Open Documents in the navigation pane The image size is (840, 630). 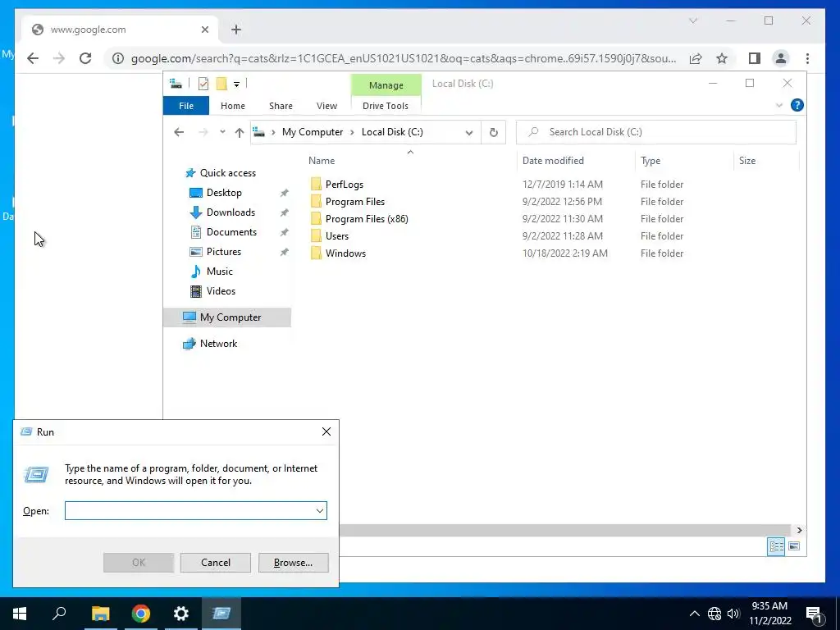point(231,232)
